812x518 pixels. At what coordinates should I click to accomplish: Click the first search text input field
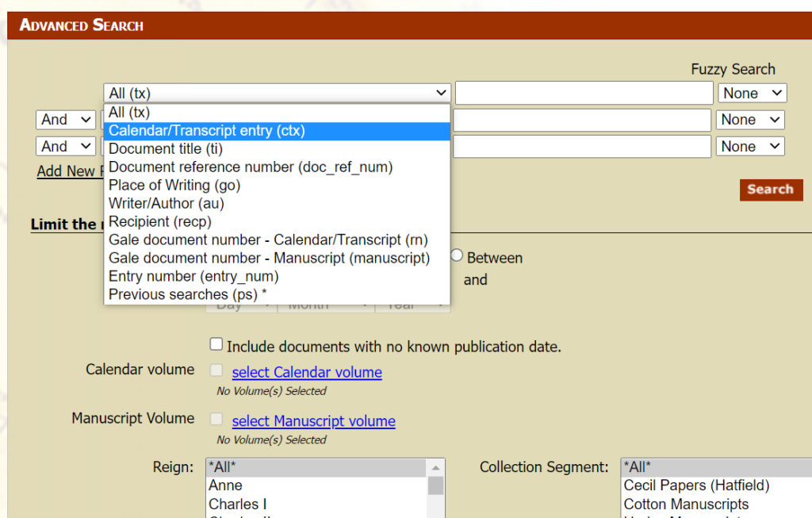tap(584, 94)
